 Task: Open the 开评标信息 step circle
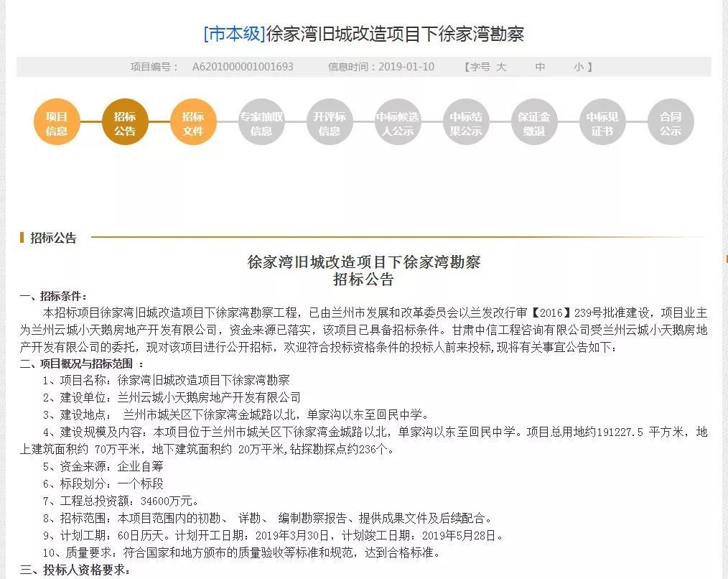[x=330, y=124]
